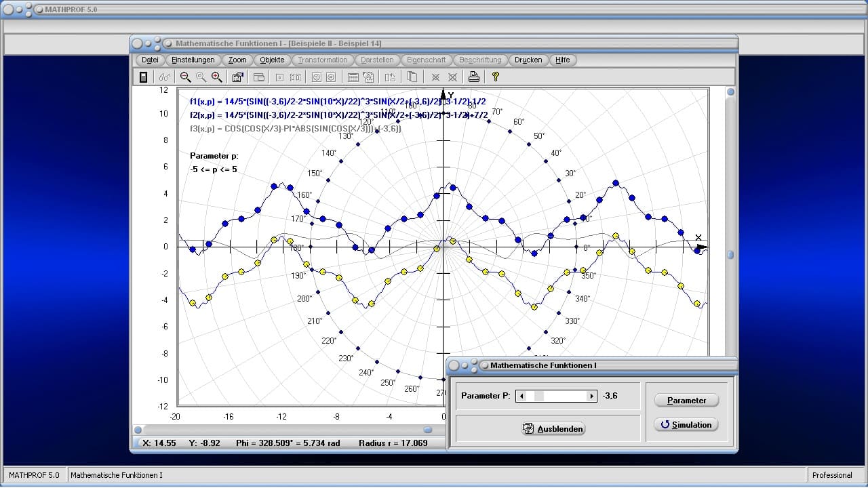Screen dimensions: 868x488
Task: Open the Zoom menu
Action: click(237, 60)
